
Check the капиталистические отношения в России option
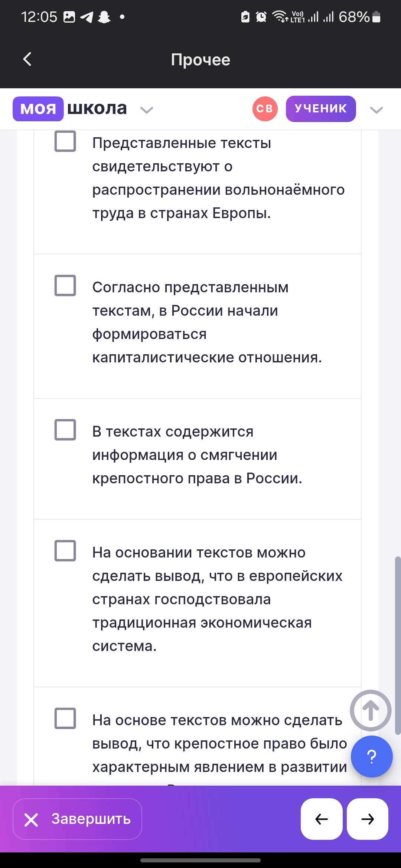65,285
